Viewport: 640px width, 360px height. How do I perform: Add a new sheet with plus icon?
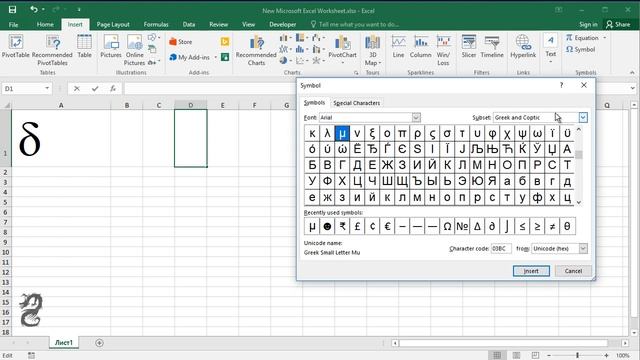pos(99,343)
